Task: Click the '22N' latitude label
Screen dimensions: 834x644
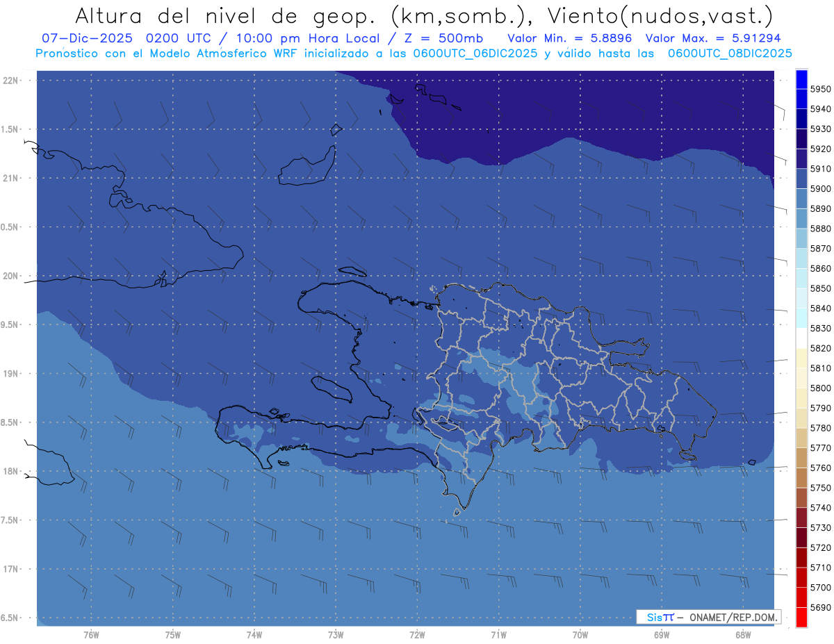Action: pyautogui.click(x=11, y=81)
